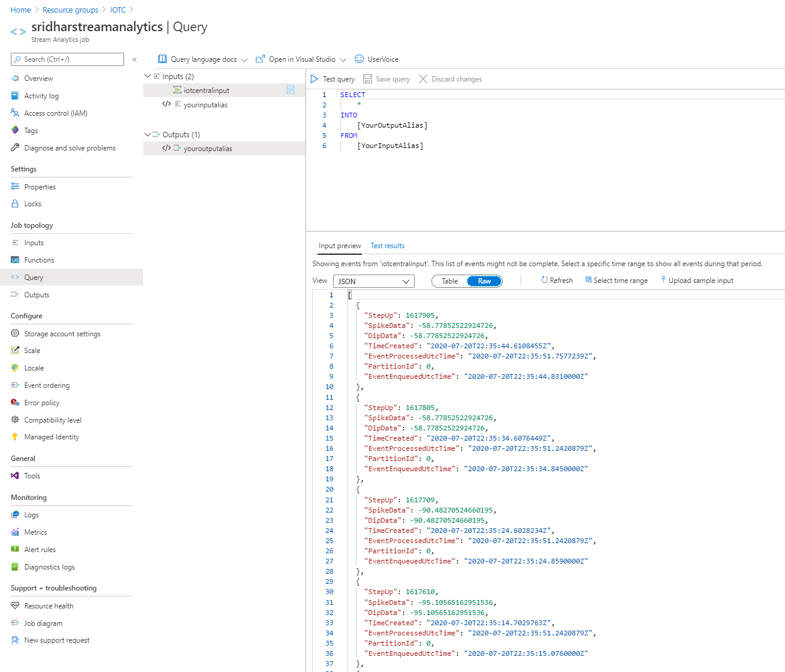The height and width of the screenshot is (672, 785).
Task: Expand the Query language docs dropdown
Action: pos(245,59)
